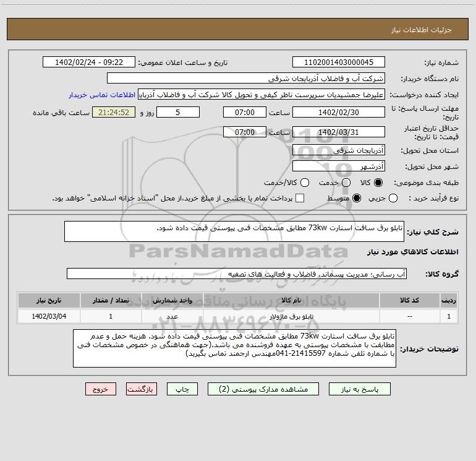Click the پاسخ به نیاز button

(x=360, y=389)
